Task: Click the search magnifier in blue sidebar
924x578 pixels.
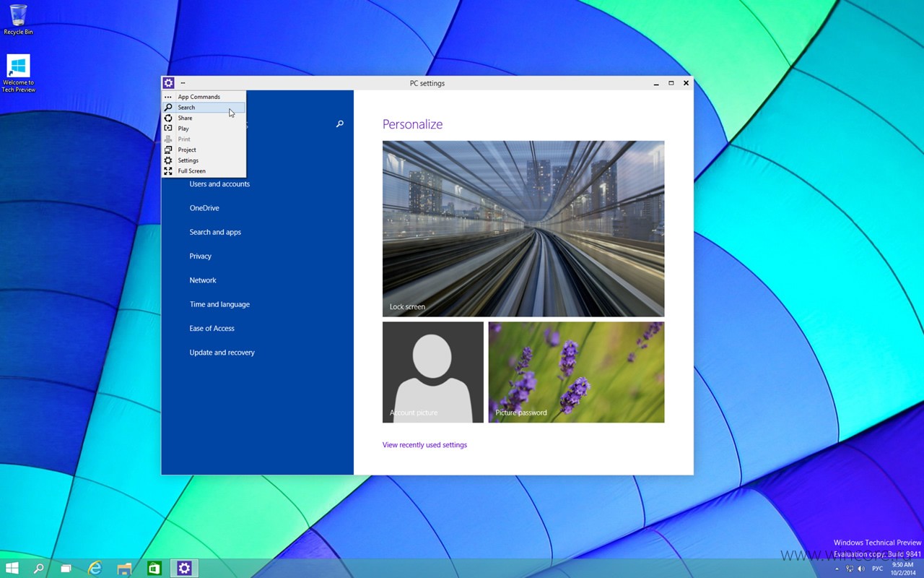Action: (340, 124)
